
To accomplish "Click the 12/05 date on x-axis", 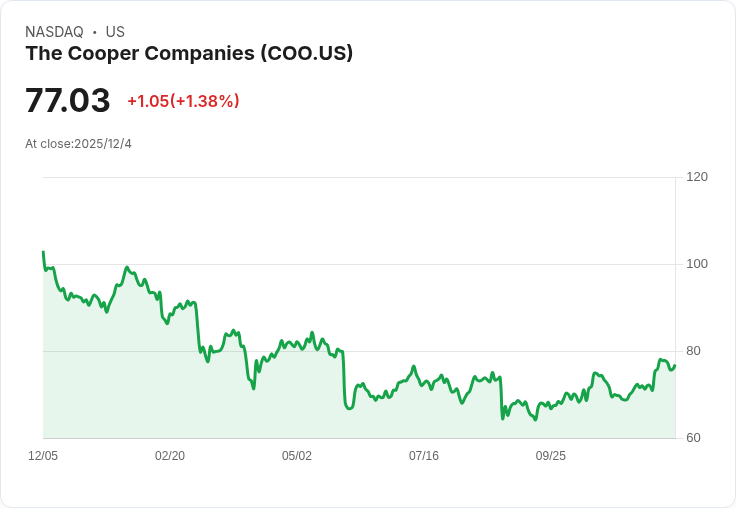I will tap(43, 456).
